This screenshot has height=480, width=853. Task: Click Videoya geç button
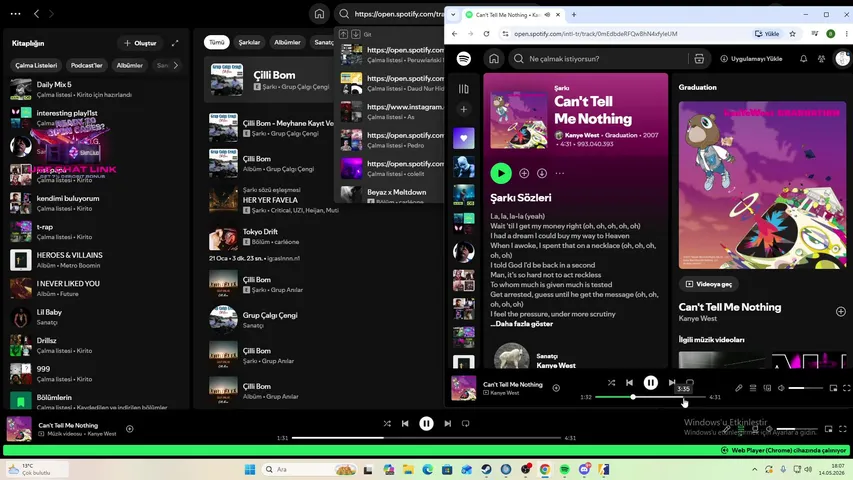pos(708,284)
